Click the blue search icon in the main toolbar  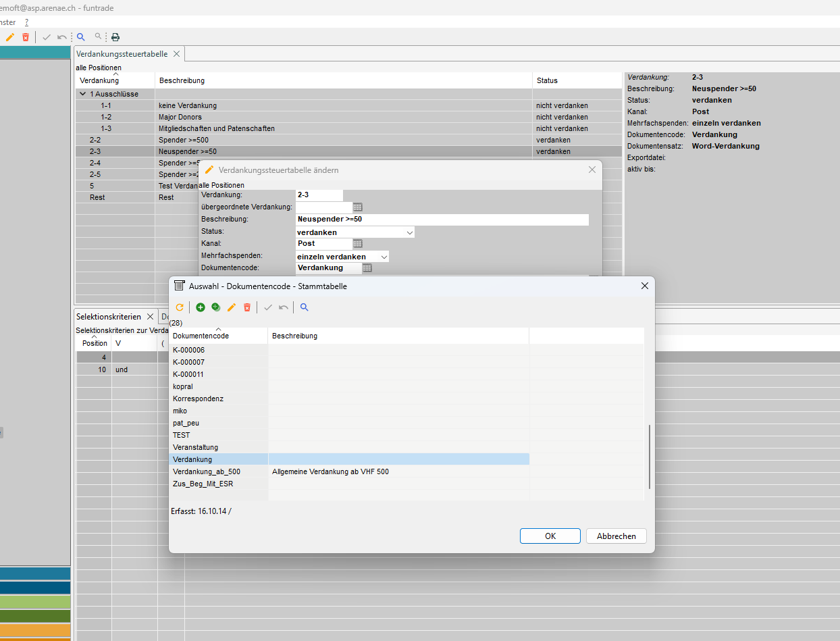(81, 37)
